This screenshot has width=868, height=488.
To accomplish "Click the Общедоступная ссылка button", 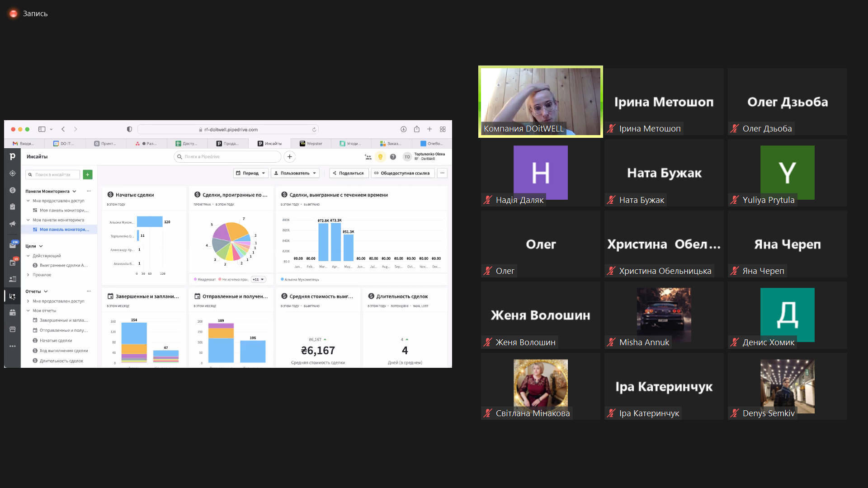I will click(x=402, y=173).
